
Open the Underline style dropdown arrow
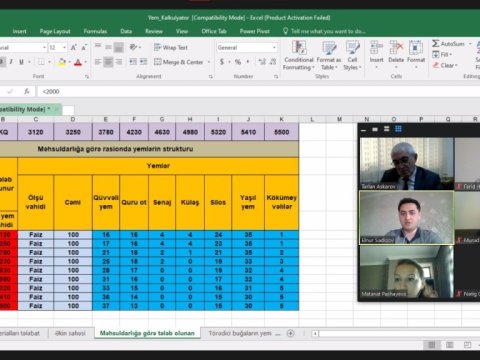(29, 62)
